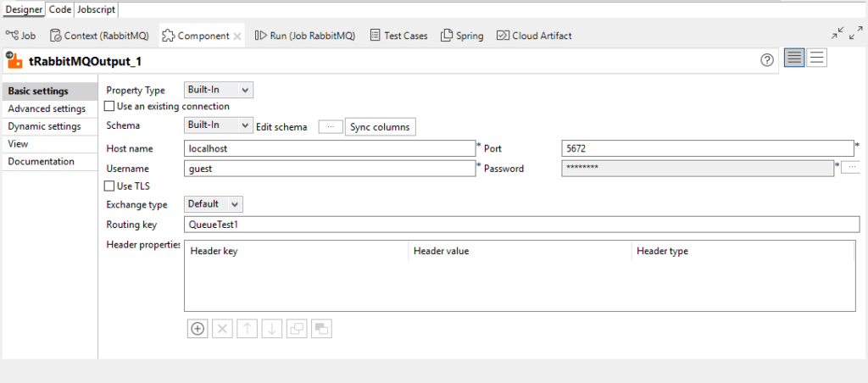Move header property row down arrow
Viewport: 868px width, 383px height.
coord(272,329)
